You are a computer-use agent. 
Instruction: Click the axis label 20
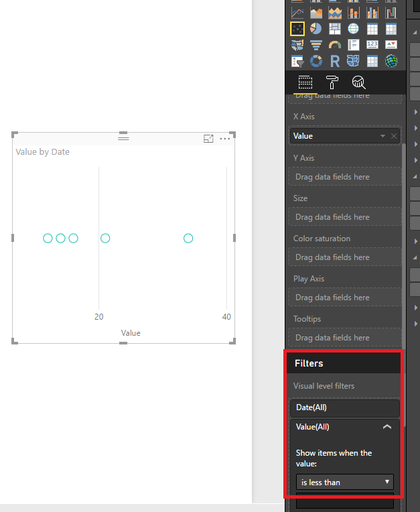point(99,317)
